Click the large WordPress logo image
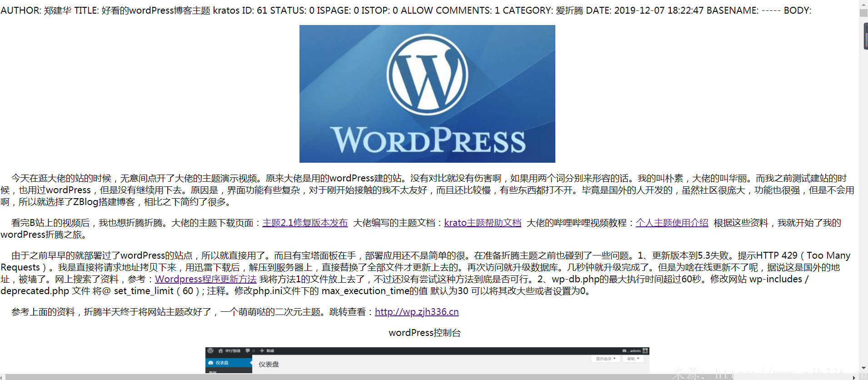The height and width of the screenshot is (380, 868). pyautogui.click(x=427, y=94)
